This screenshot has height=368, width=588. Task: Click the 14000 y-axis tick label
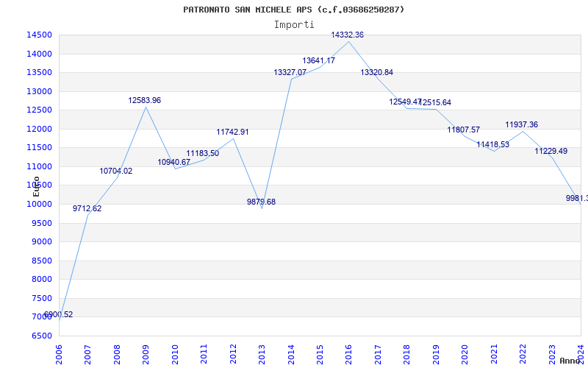(39, 54)
